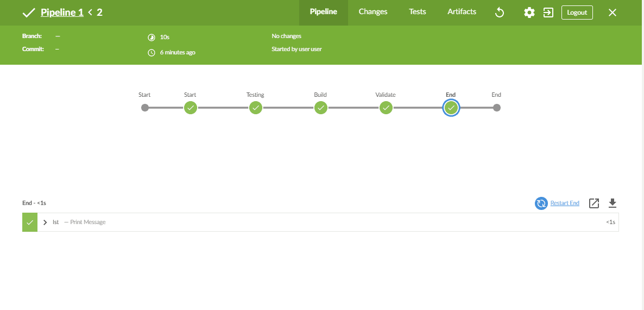Click the circular Restart End icon
This screenshot has width=644, height=310.
541,203
